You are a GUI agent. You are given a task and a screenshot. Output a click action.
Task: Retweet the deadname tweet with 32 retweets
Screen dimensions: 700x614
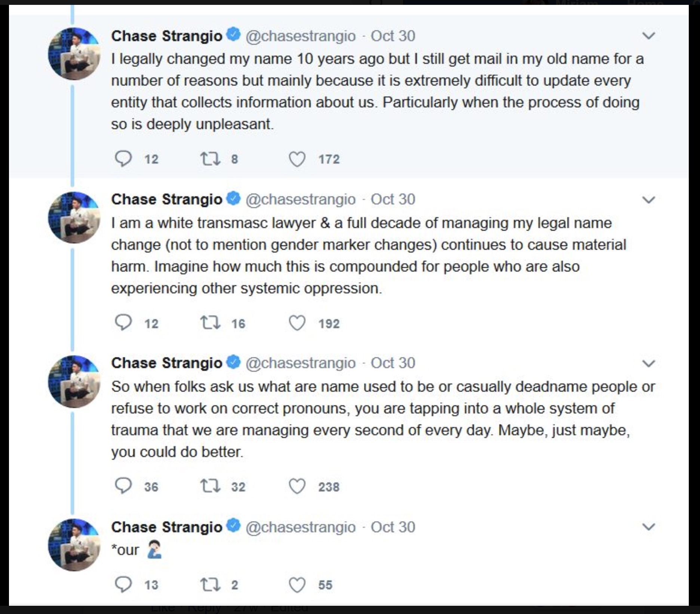coord(210,486)
